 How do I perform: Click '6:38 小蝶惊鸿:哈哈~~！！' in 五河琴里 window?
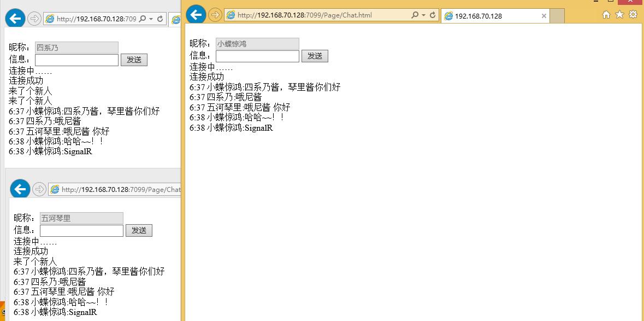tap(62, 302)
